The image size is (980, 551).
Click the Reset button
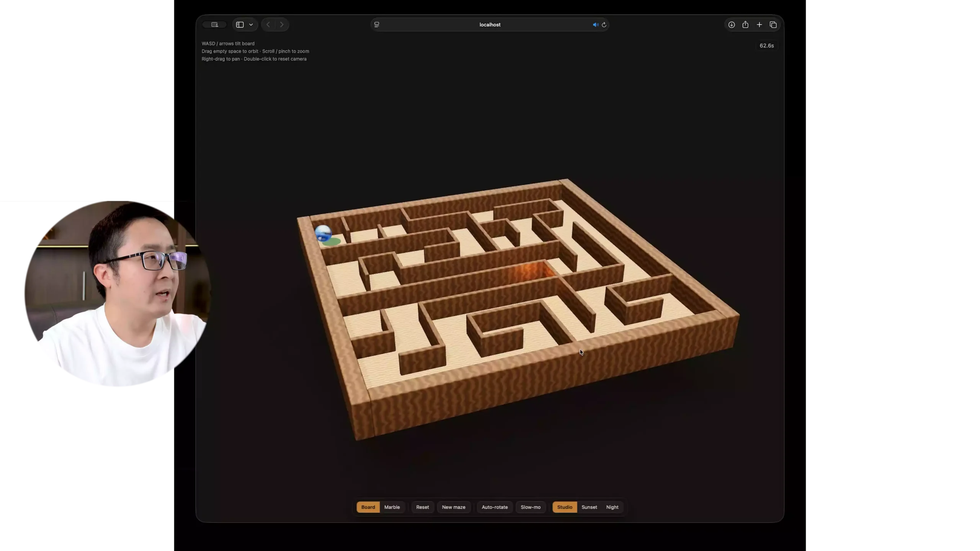(422, 507)
